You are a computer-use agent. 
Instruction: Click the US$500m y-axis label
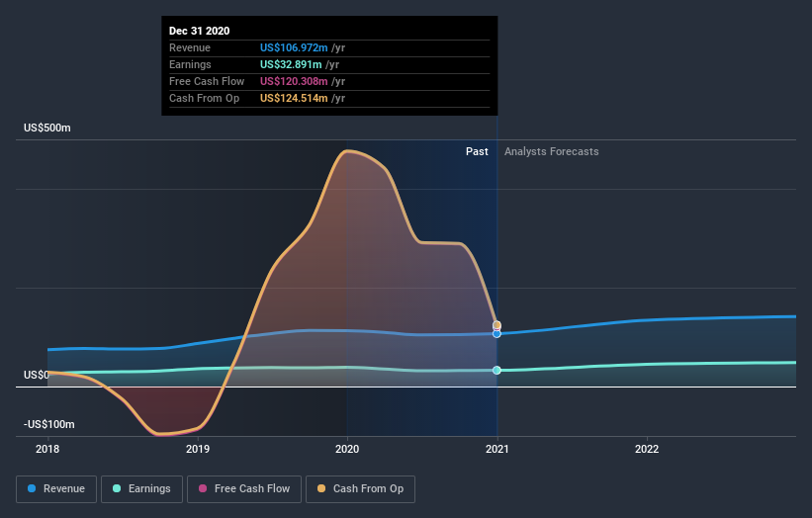tap(47, 128)
